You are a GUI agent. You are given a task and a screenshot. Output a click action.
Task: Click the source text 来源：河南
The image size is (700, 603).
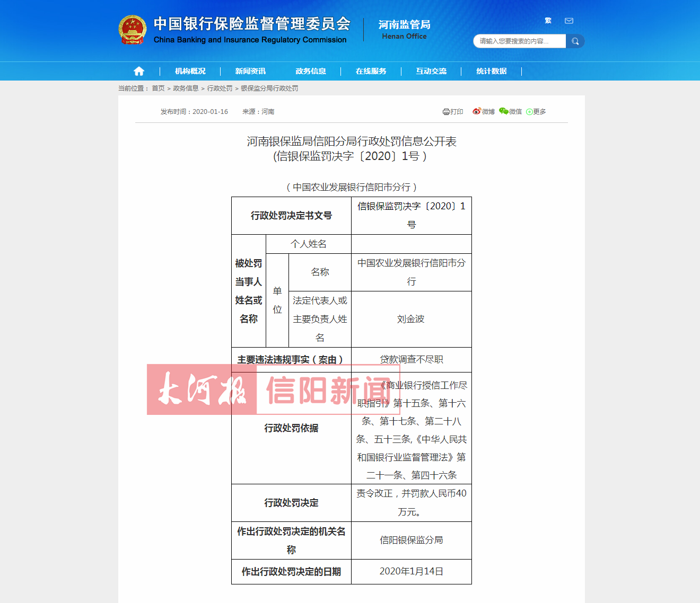click(x=258, y=112)
